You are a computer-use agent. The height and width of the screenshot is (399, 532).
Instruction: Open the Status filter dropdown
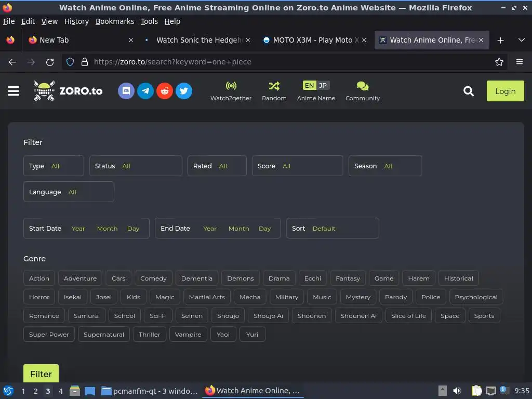point(136,166)
